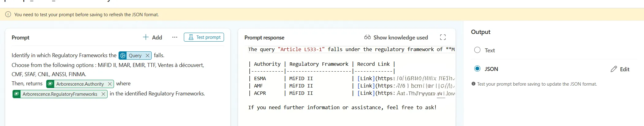Click the "Test your prompt before saving" note
The height and width of the screenshot is (126, 644).
(x=537, y=84)
